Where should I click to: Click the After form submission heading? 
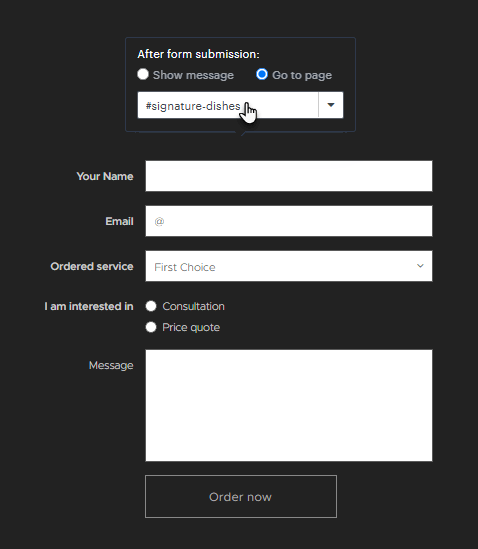click(x=199, y=54)
